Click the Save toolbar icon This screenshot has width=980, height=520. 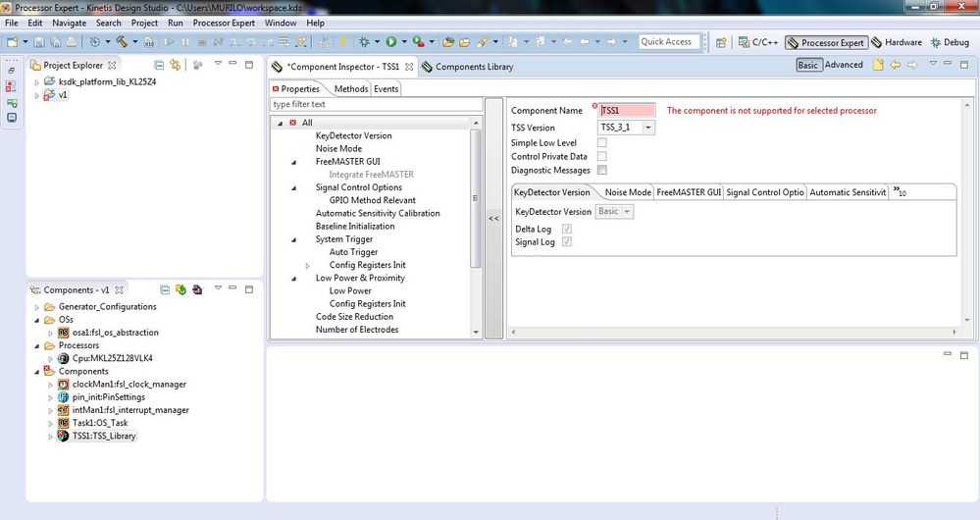(39, 42)
